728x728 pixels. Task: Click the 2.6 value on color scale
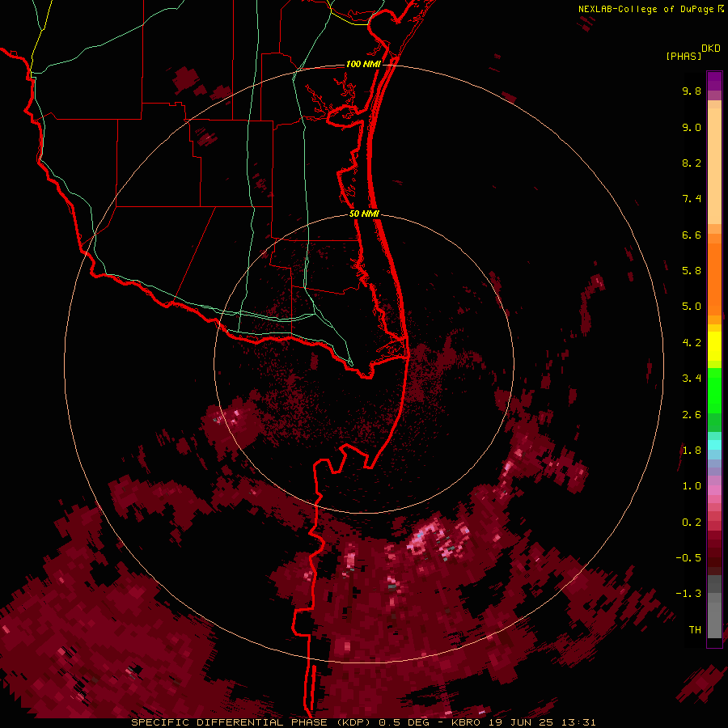pyautogui.click(x=692, y=415)
